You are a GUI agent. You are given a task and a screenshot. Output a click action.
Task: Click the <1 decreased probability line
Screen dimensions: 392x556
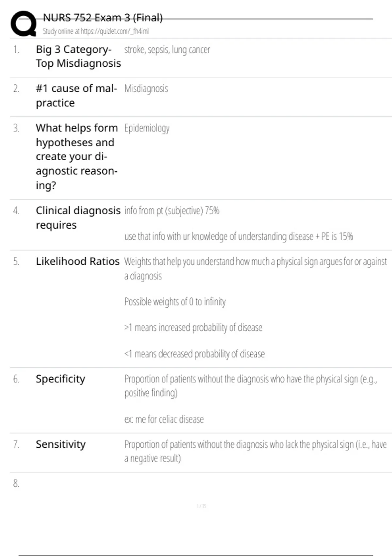pyautogui.click(x=194, y=354)
